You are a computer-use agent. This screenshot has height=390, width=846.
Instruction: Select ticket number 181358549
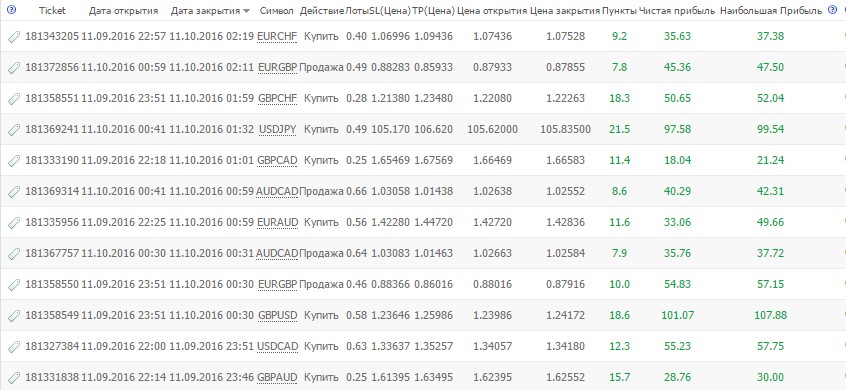[52, 315]
